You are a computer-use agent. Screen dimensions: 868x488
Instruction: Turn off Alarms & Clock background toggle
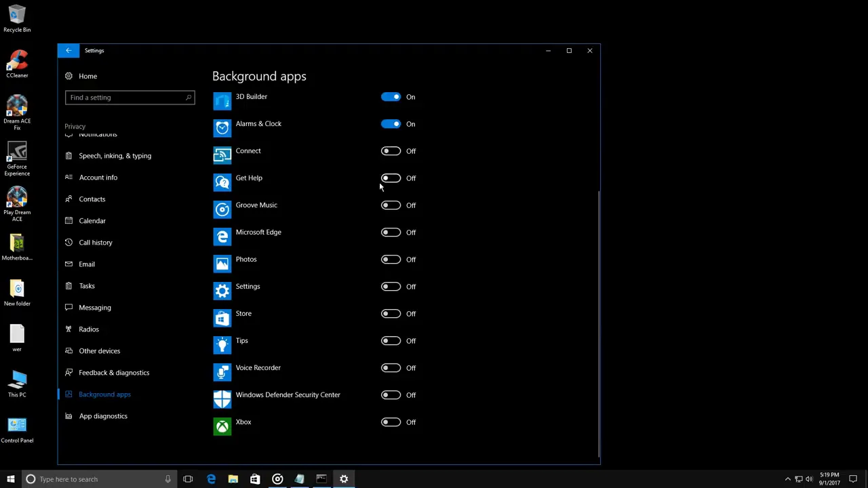coord(391,124)
